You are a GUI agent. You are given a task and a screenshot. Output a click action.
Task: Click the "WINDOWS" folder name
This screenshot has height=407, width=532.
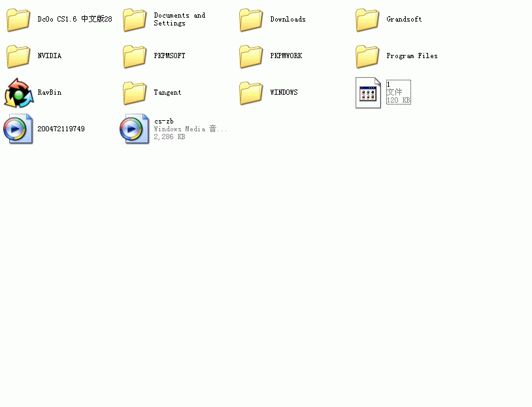click(x=284, y=92)
